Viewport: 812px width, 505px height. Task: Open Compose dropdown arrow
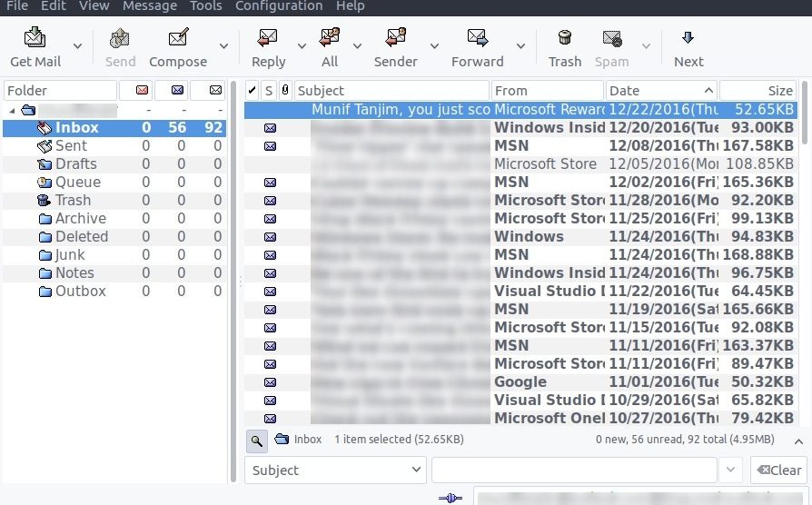223,46
